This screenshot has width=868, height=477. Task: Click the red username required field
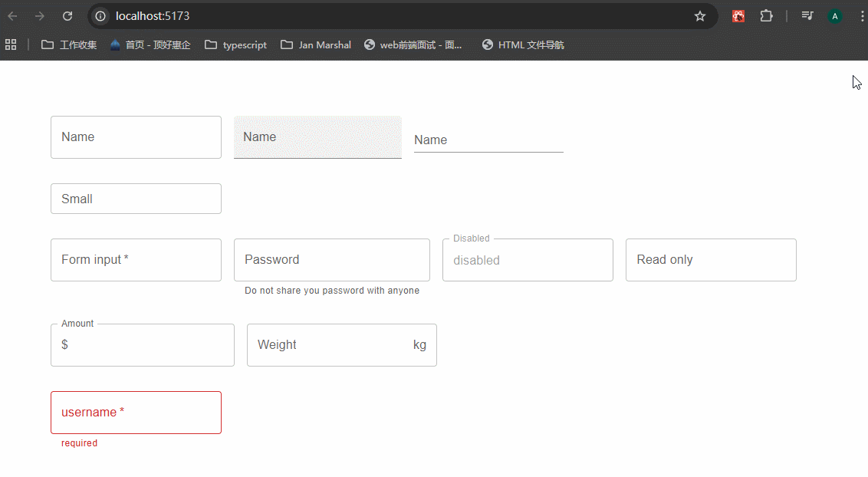tap(136, 413)
